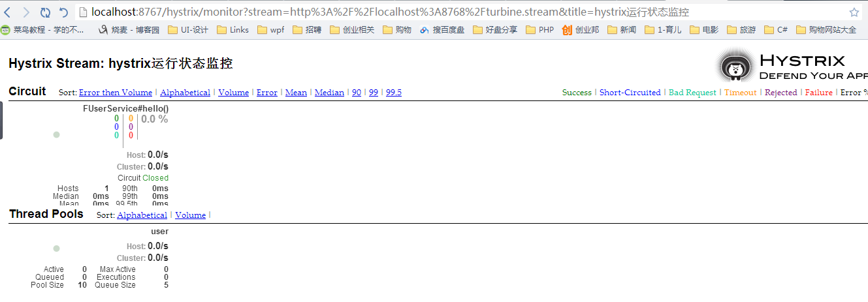Open the 招聘 bookmark folder
This screenshot has height=302, width=868.
[x=307, y=29]
